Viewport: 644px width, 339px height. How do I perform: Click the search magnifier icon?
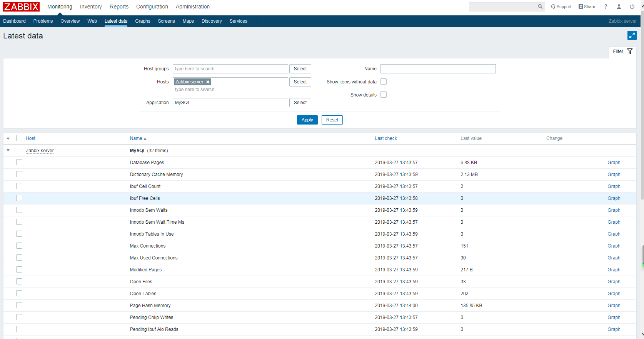point(540,7)
